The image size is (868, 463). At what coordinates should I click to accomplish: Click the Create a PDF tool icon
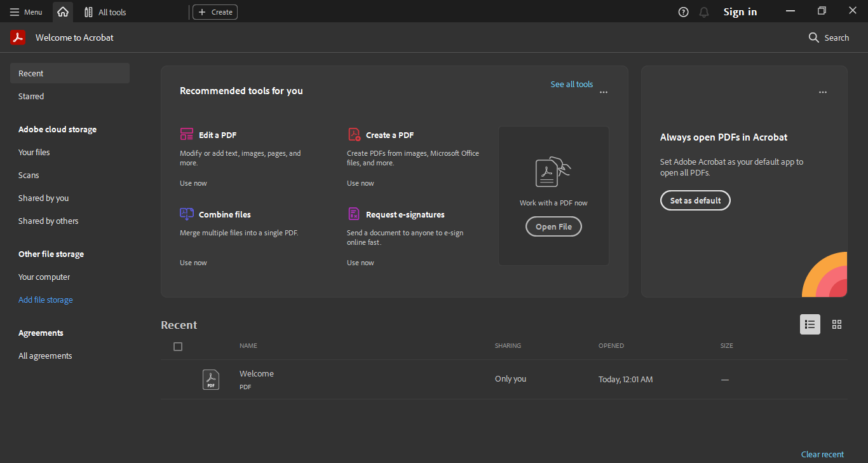pyautogui.click(x=354, y=134)
